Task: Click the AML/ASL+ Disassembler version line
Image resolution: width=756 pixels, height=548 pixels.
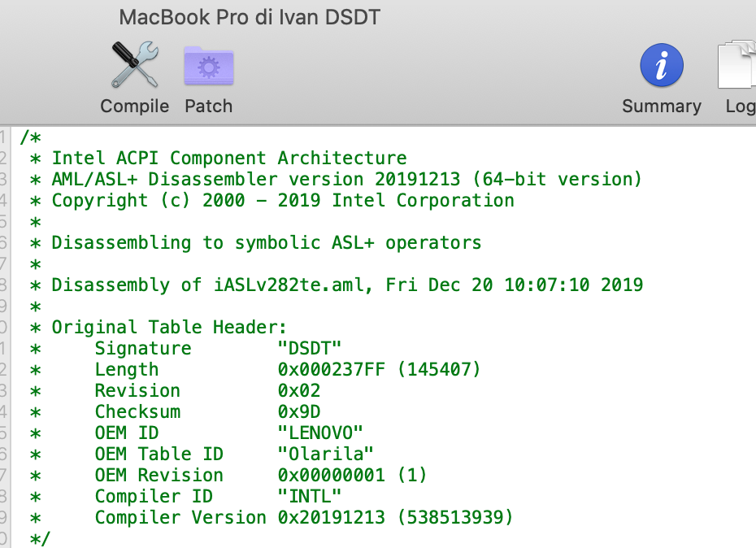Action: [346, 180]
